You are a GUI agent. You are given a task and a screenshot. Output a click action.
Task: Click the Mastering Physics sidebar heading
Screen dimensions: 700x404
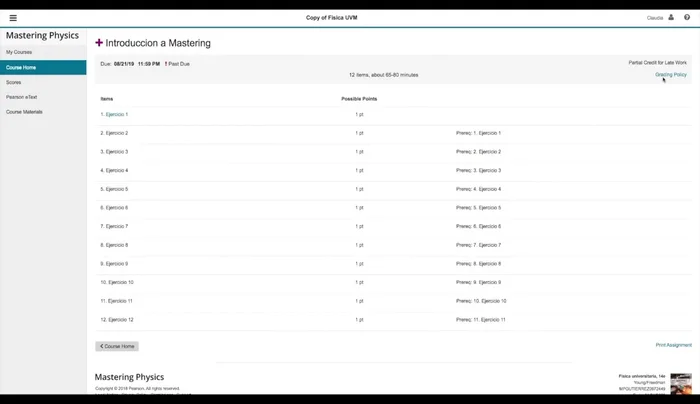42,35
